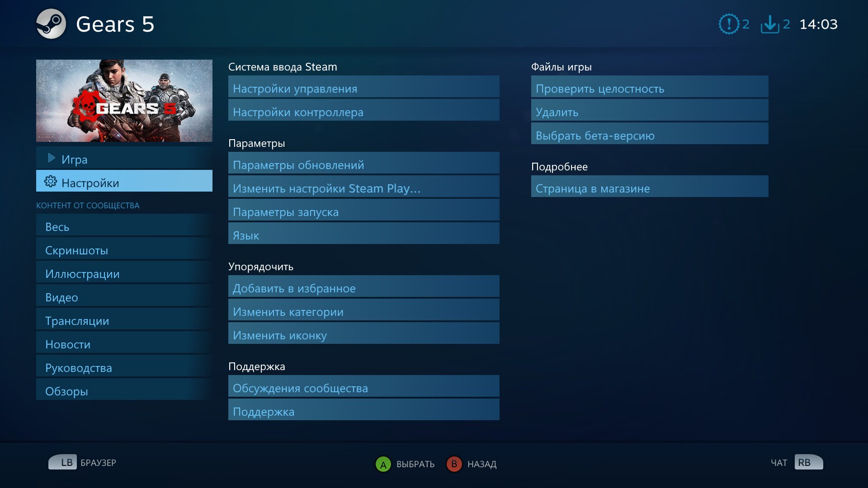The image size is (868, 488).
Task: Select Параметры запуска launch options
Action: coord(365,211)
